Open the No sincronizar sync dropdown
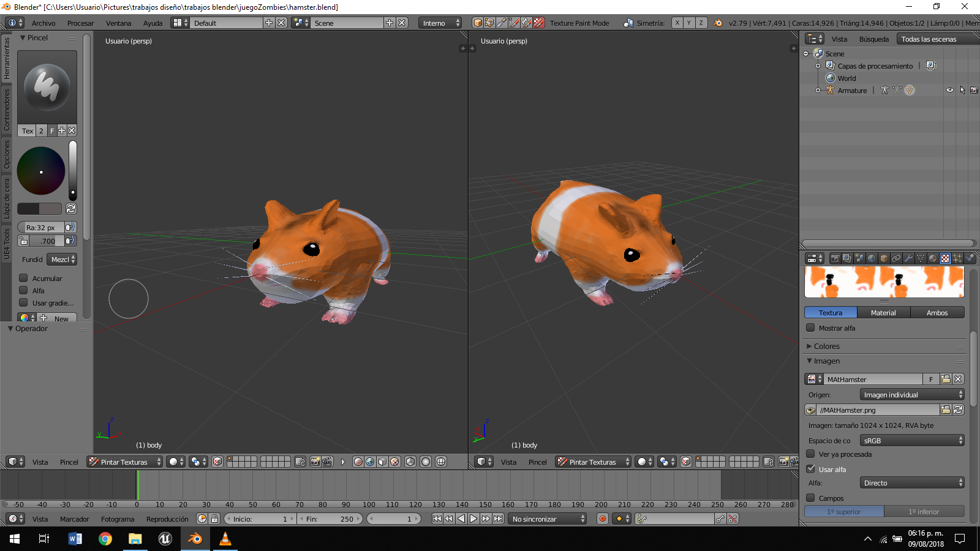 (x=548, y=519)
